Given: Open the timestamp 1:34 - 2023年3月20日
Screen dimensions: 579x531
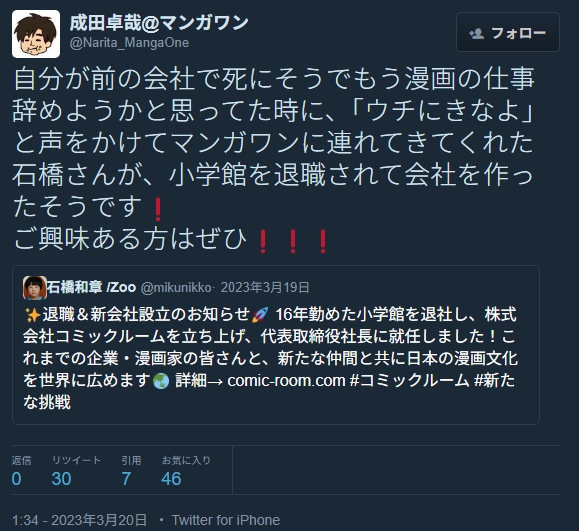Looking at the screenshot, I should coord(79,520).
